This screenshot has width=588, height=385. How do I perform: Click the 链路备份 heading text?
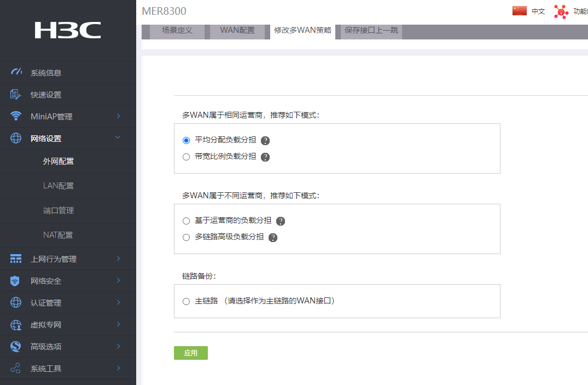pyautogui.click(x=199, y=276)
